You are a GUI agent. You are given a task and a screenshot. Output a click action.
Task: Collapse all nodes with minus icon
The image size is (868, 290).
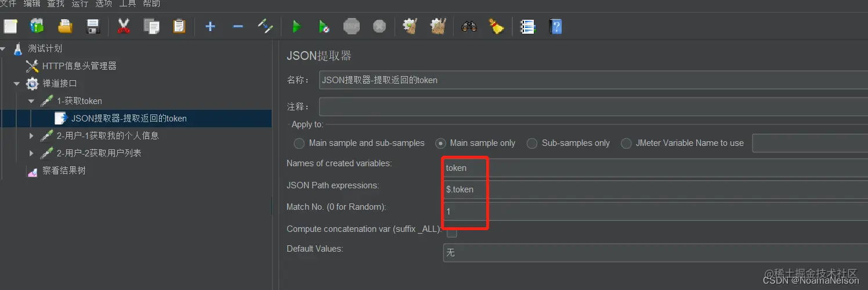[238, 26]
